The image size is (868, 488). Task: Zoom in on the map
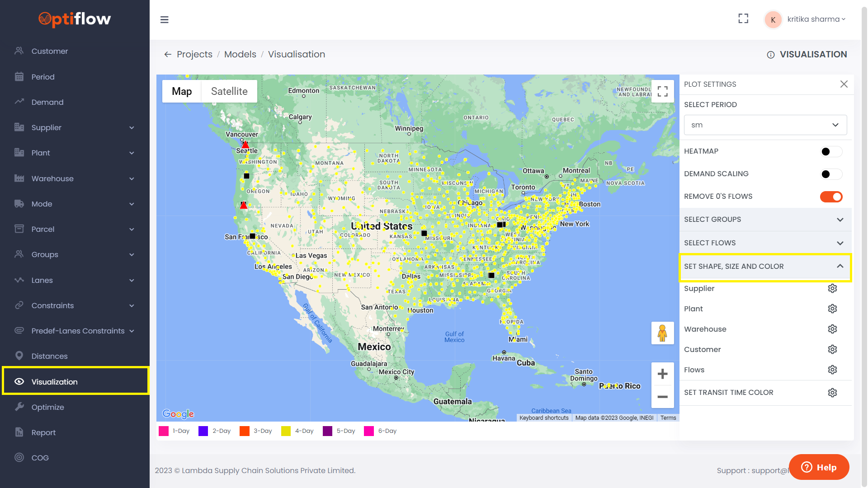pyautogui.click(x=662, y=374)
